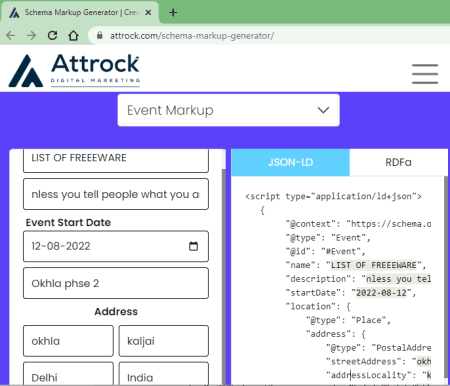Image resolution: width=450 pixels, height=386 pixels.
Task: Click the "description" code line
Action: pyautogui.click(x=358, y=279)
